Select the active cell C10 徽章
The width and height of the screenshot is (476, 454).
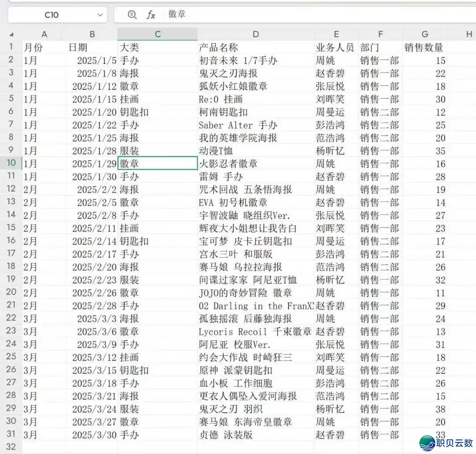coord(157,163)
